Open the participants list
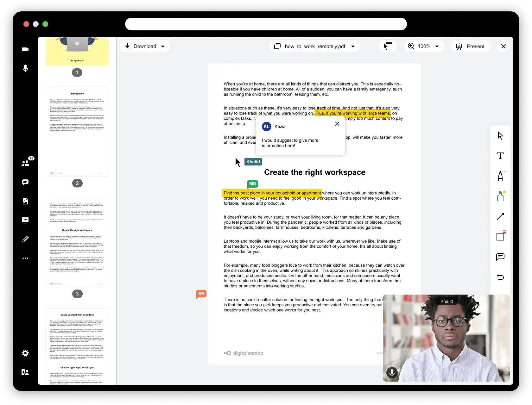 click(x=25, y=163)
